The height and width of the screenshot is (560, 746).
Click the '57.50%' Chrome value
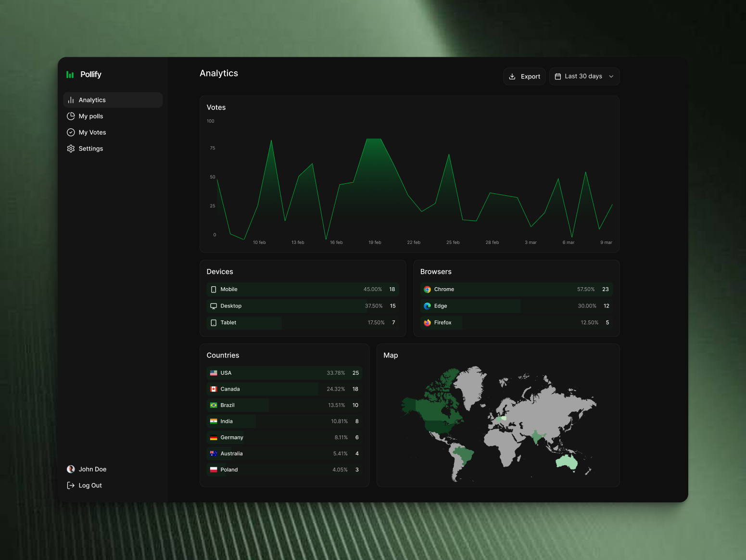(586, 290)
